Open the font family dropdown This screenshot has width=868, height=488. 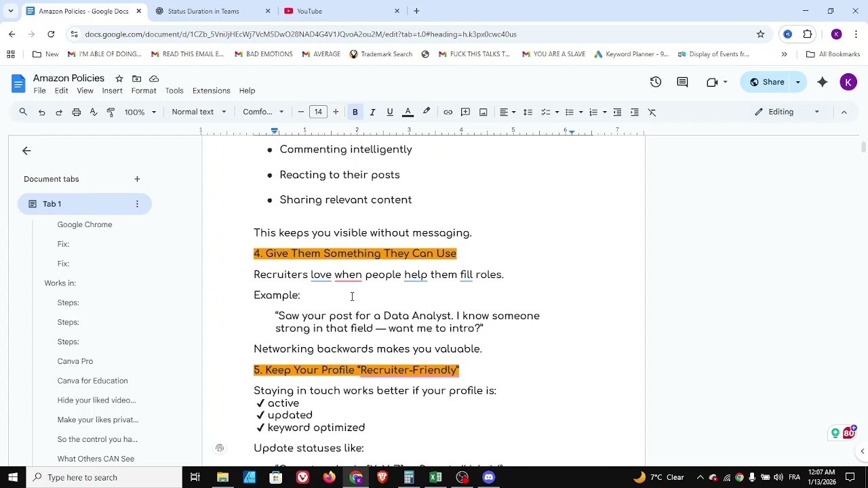coord(263,112)
